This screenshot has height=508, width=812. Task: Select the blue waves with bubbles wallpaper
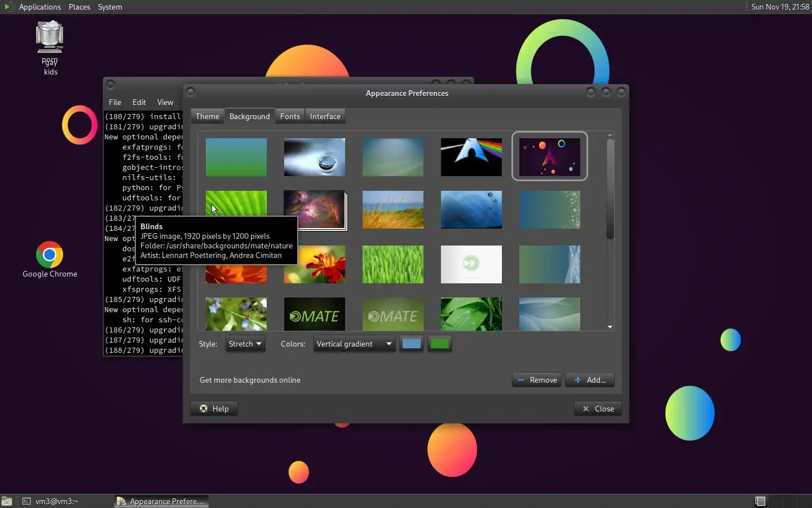click(471, 209)
